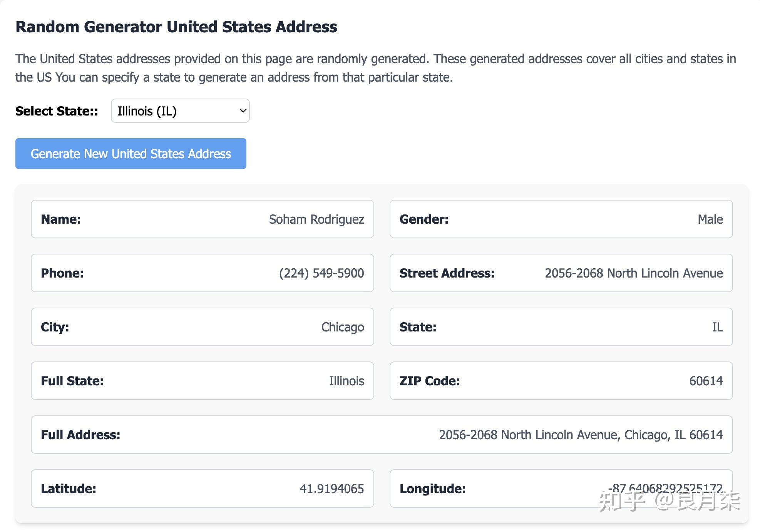This screenshot has width=760, height=532.
Task: Click the Full Address value text
Action: tap(581, 435)
